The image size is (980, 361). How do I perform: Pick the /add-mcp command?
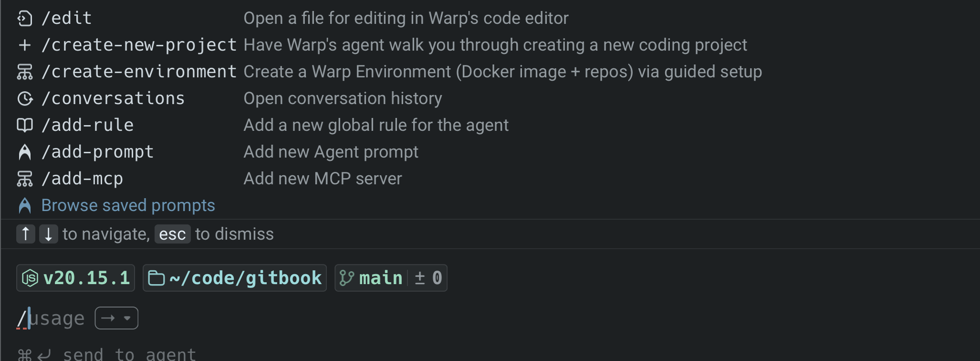[x=83, y=179]
